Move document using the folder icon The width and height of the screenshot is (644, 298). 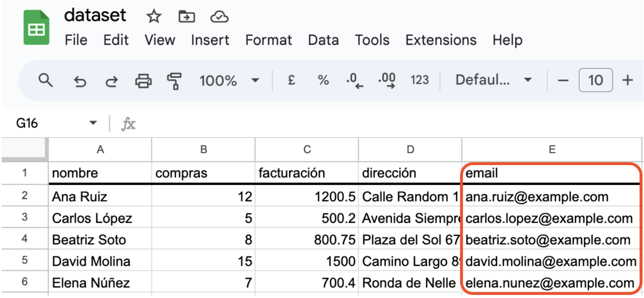[187, 17]
